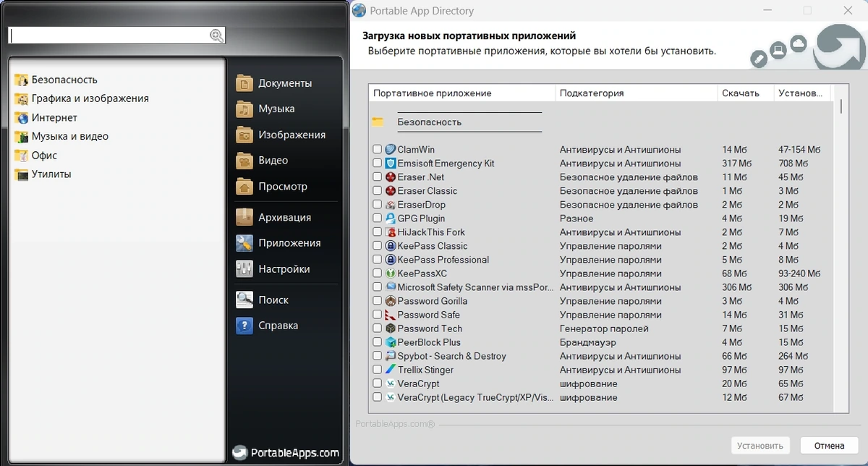868x466 pixels.
Task: Click the Приложения apps icon
Action: tap(244, 243)
